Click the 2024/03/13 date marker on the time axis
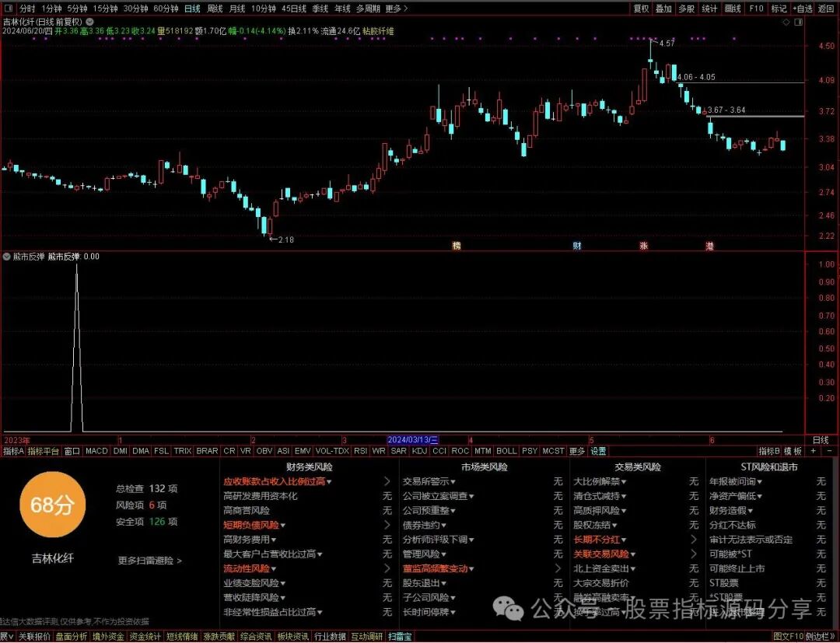840x643 pixels. 413,440
